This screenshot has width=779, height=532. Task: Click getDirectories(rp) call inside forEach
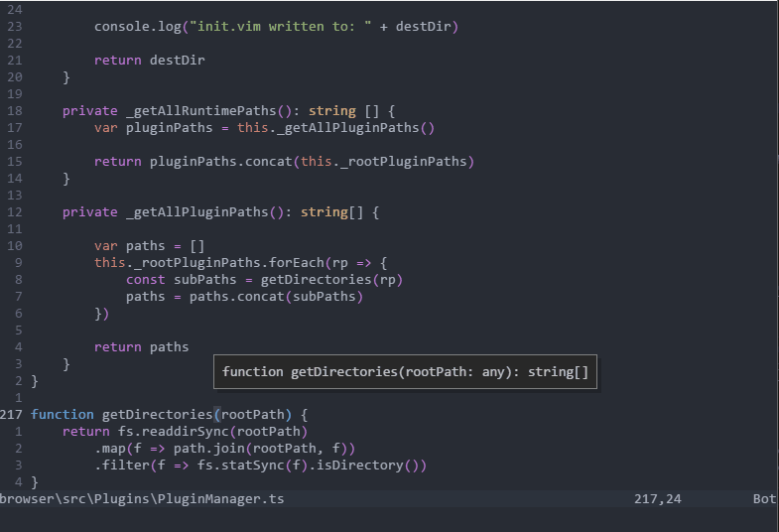click(331, 280)
